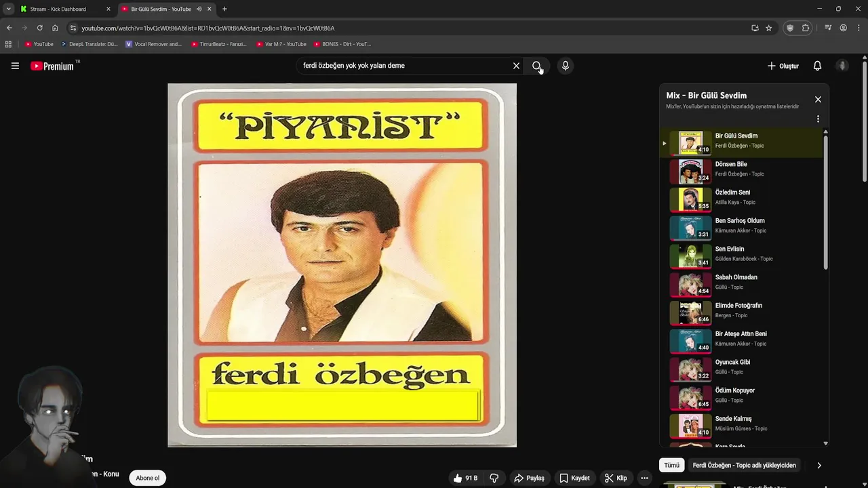This screenshot has height=488, width=868.
Task: Open the Var Mı? - YouTube bookmark
Action: click(281, 44)
